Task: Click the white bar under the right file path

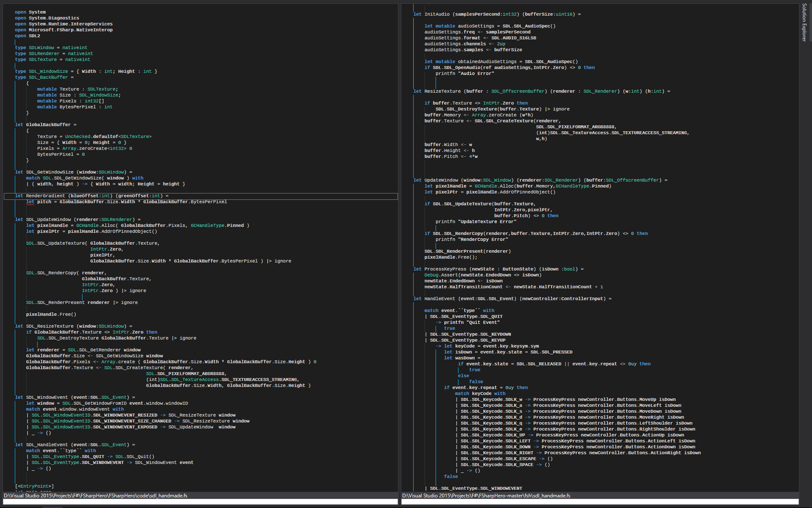Action: point(600,502)
